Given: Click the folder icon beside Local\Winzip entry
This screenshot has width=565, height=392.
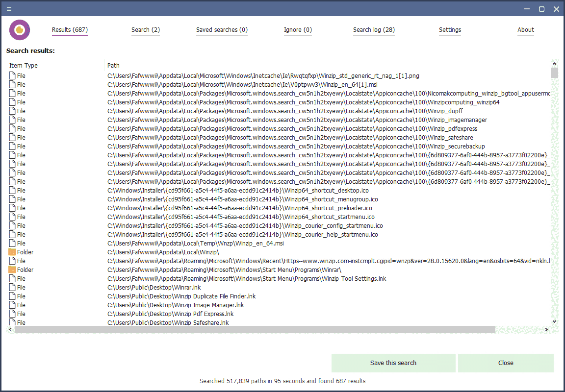Looking at the screenshot, I should [x=11, y=252].
